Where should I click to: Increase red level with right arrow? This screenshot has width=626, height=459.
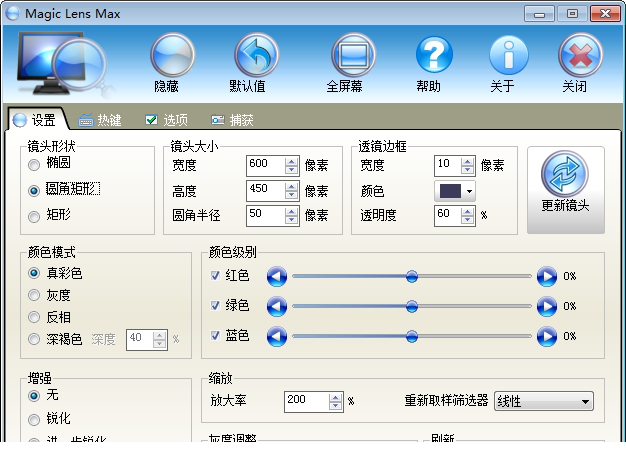click(547, 276)
